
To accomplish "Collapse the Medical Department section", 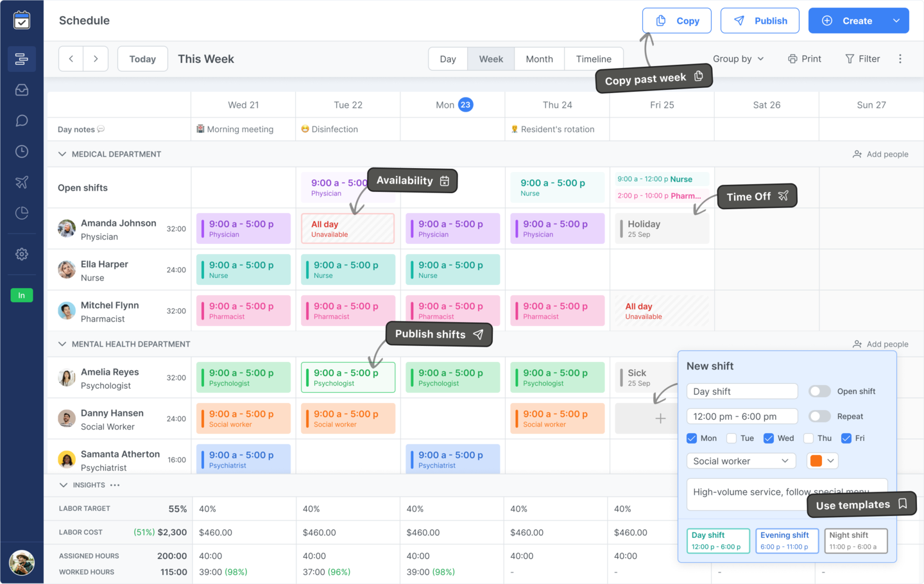I will pos(62,154).
